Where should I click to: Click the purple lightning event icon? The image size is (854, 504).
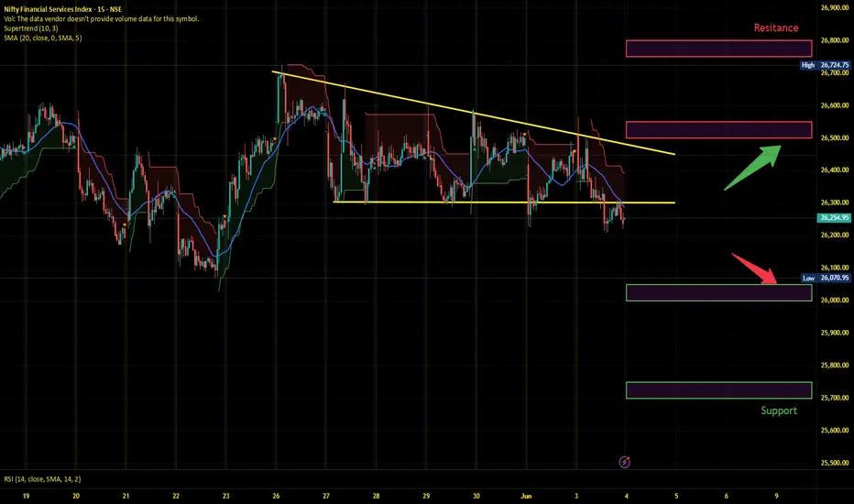[x=625, y=462]
